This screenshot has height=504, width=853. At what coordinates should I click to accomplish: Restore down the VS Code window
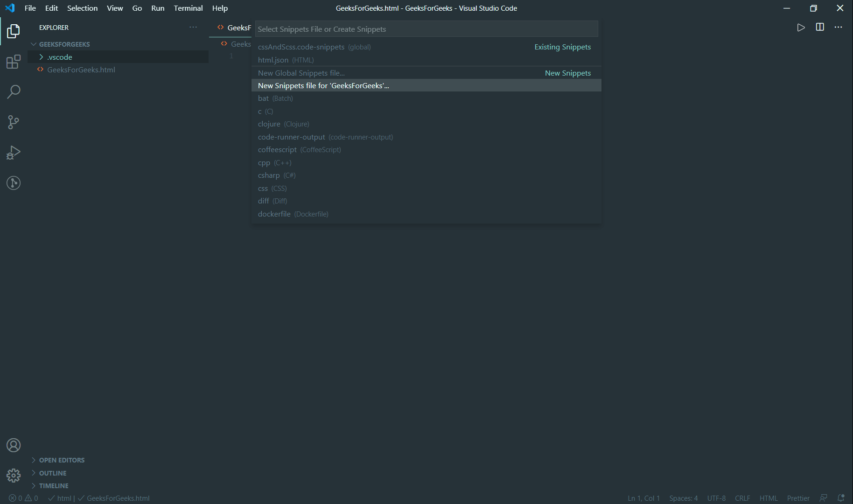pyautogui.click(x=813, y=8)
